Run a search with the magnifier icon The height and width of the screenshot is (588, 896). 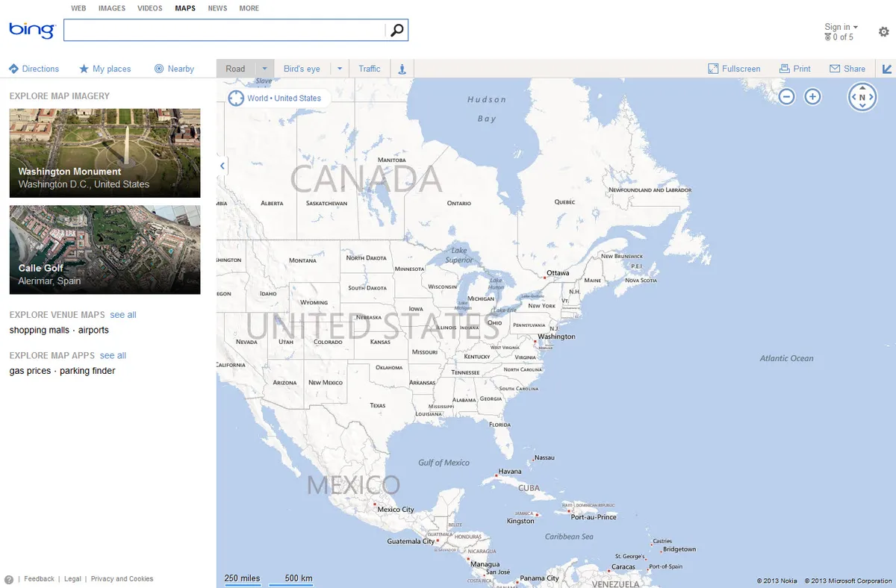click(396, 30)
